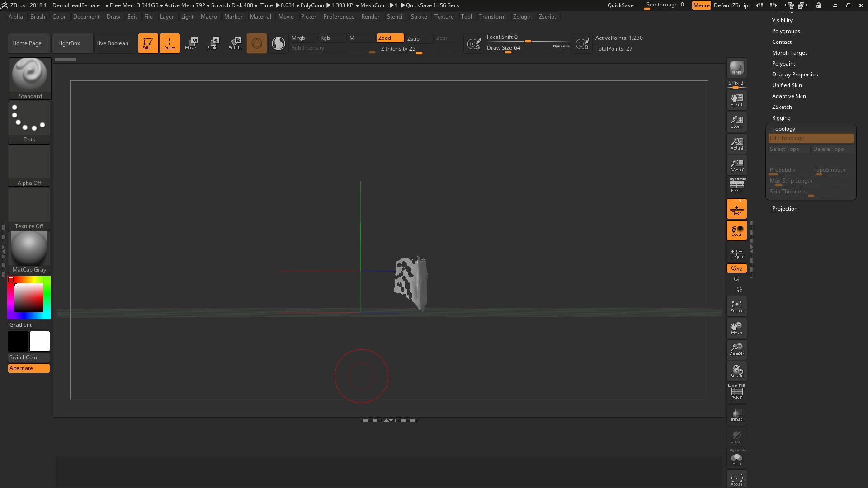
Task: Click the right-shelf Rotate view icon
Action: click(736, 371)
